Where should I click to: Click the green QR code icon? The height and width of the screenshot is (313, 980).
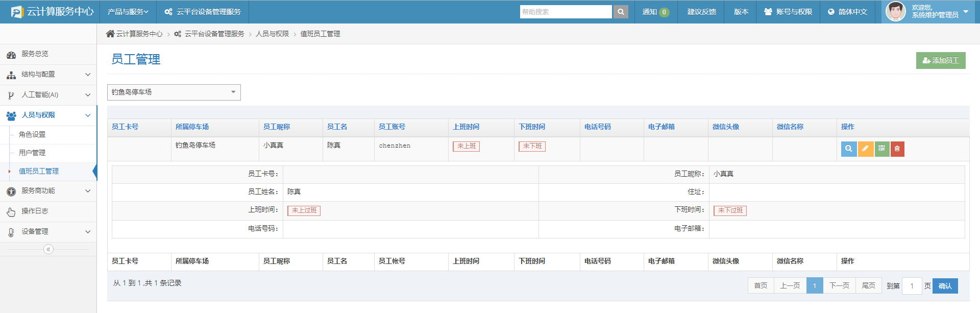tap(881, 149)
